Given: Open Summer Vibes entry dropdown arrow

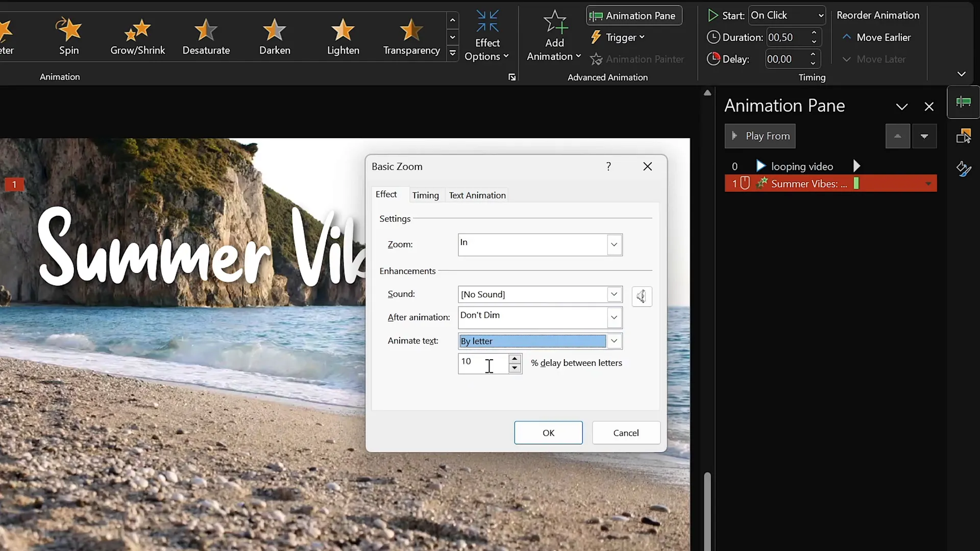Looking at the screenshot, I should pos(928,184).
